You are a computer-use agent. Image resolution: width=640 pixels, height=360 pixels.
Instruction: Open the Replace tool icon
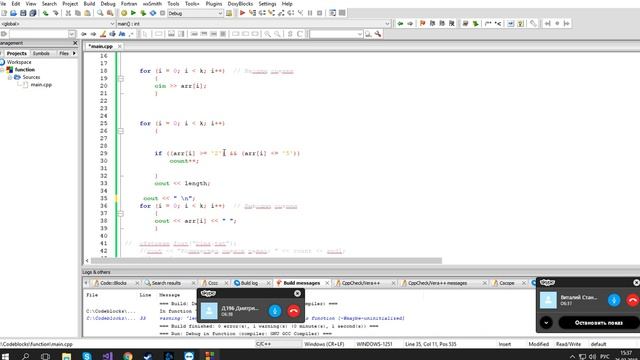tap(110, 13)
